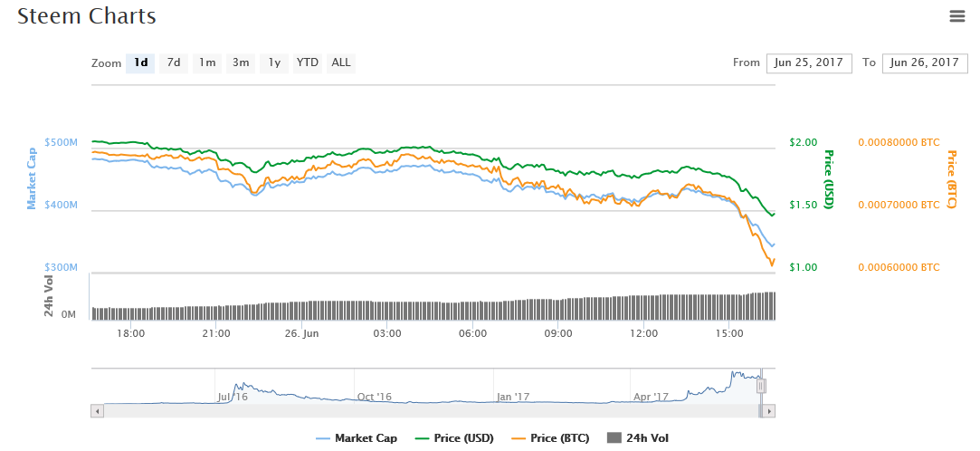Click the 12:00 time axis label
This screenshot has width=980, height=451.
coord(643,334)
